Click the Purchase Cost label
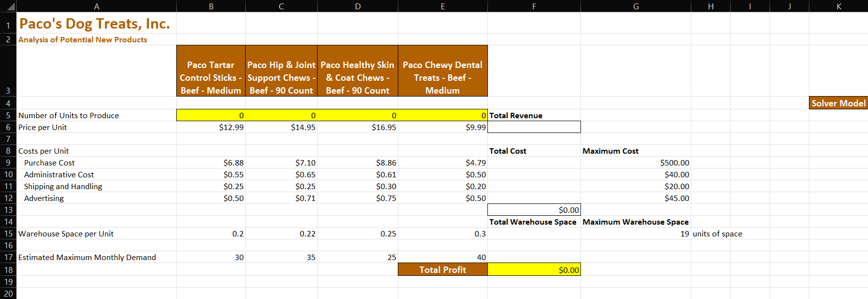The height and width of the screenshot is (299, 868). coord(49,163)
